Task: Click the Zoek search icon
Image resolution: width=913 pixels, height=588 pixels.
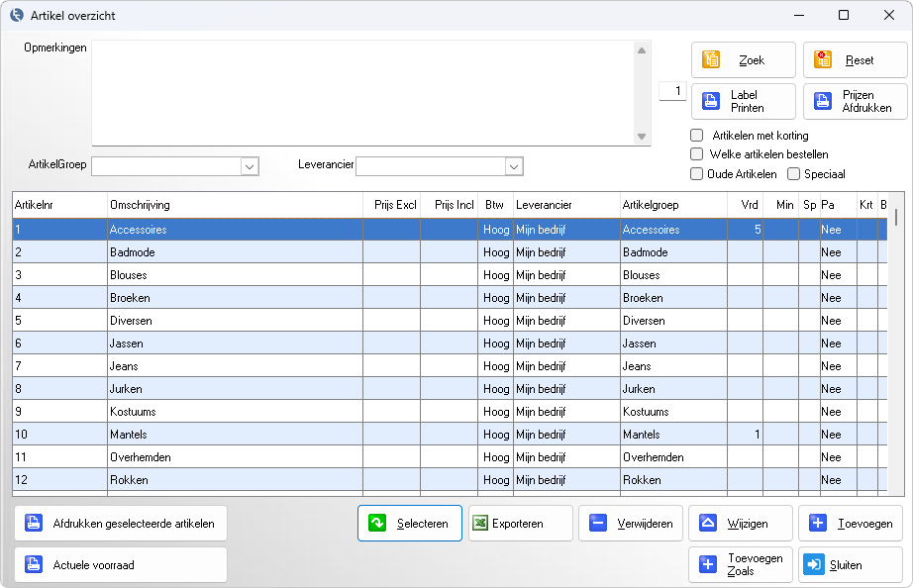Action: pyautogui.click(x=711, y=60)
